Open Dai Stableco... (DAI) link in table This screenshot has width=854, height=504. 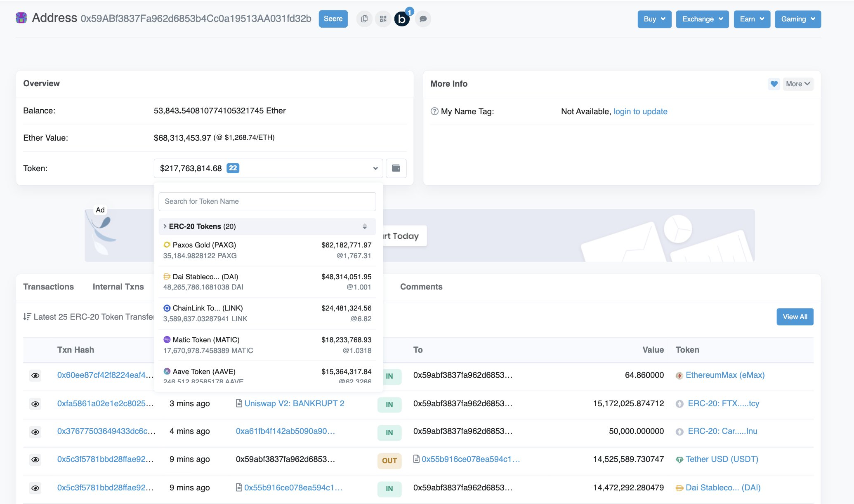point(723,488)
